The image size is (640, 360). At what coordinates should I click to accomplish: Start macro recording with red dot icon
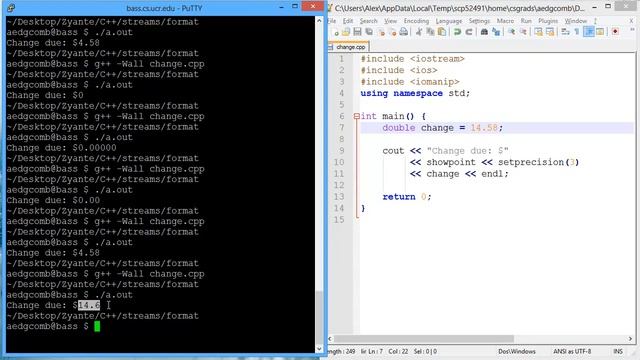point(615,32)
